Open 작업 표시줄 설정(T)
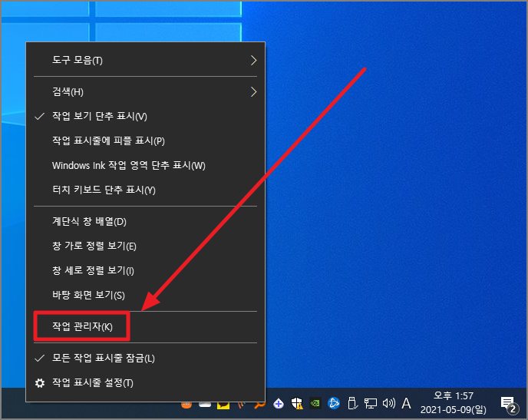The height and width of the screenshot is (420, 528). point(145,382)
